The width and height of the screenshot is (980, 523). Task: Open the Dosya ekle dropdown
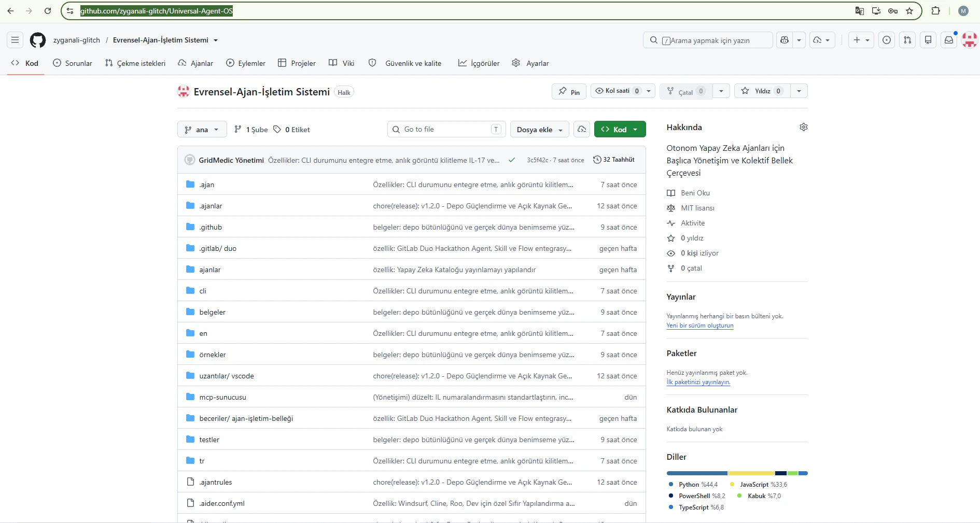(540, 130)
